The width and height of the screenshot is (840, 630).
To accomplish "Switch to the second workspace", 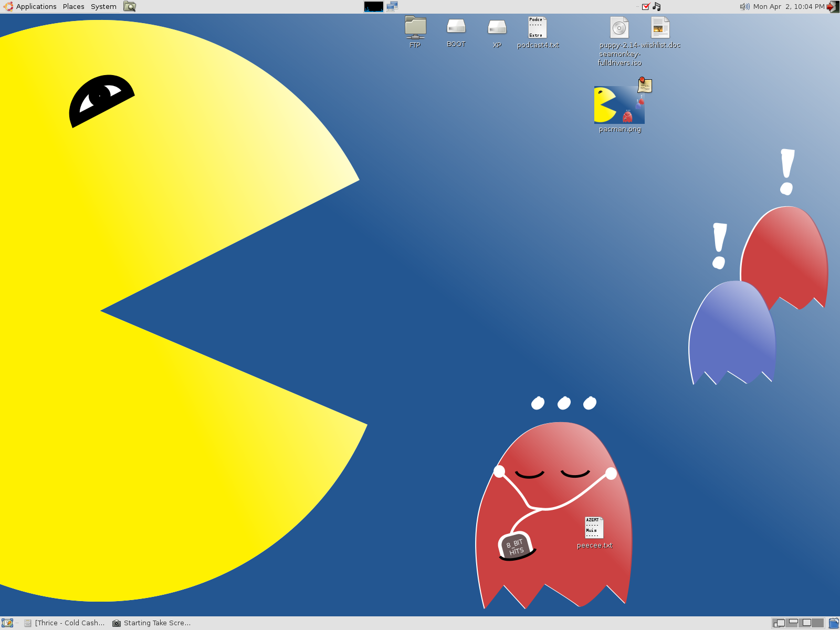I will pyautogui.click(x=792, y=623).
